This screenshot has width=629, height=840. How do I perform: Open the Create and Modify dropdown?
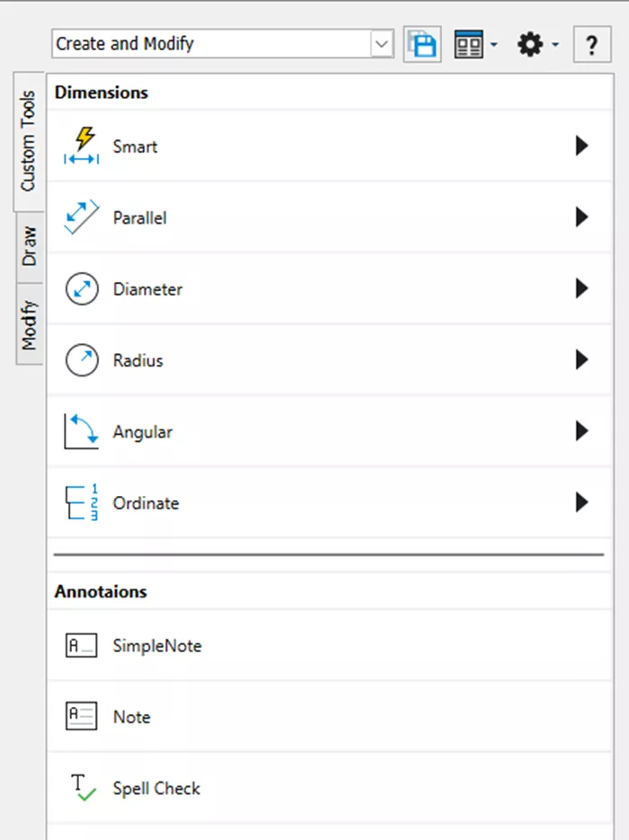382,44
